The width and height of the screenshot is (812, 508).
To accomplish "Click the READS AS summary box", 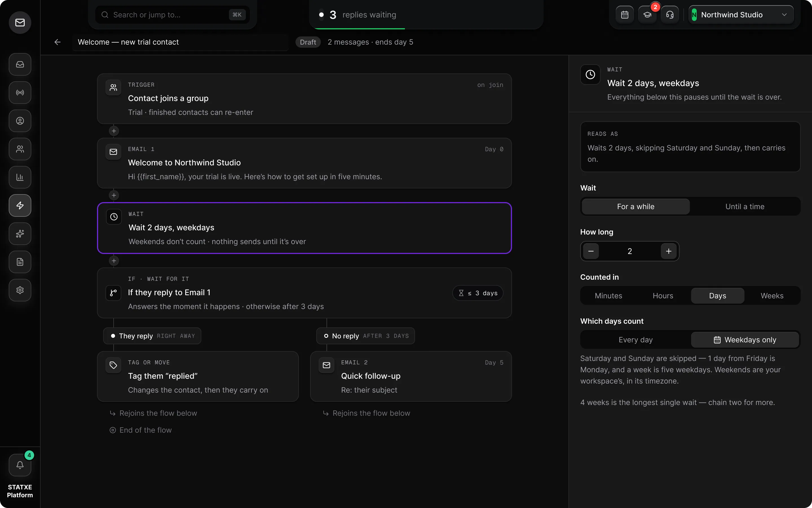I will coord(690,147).
